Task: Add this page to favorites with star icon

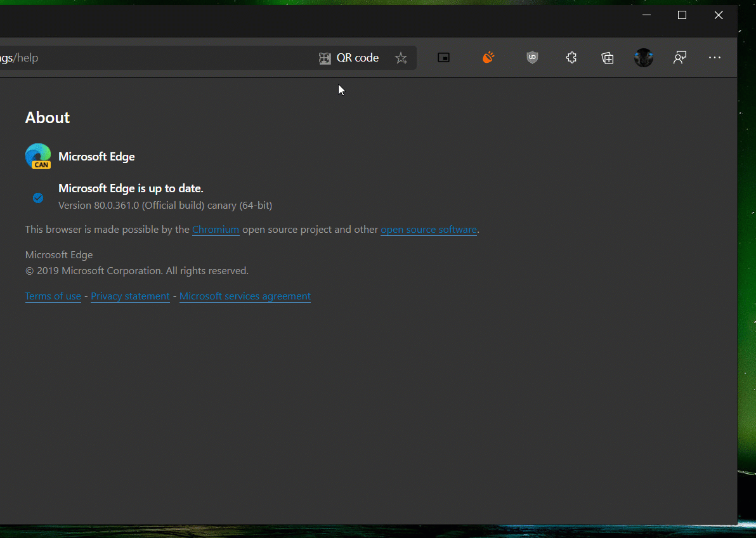Action: [x=401, y=58]
